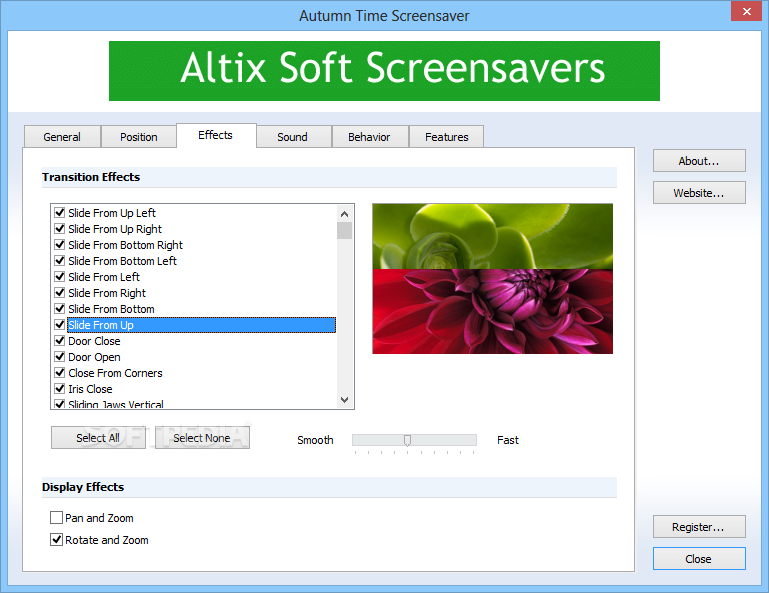
Task: Toggle Slide From Bottom Right checkbox
Action: coord(60,244)
